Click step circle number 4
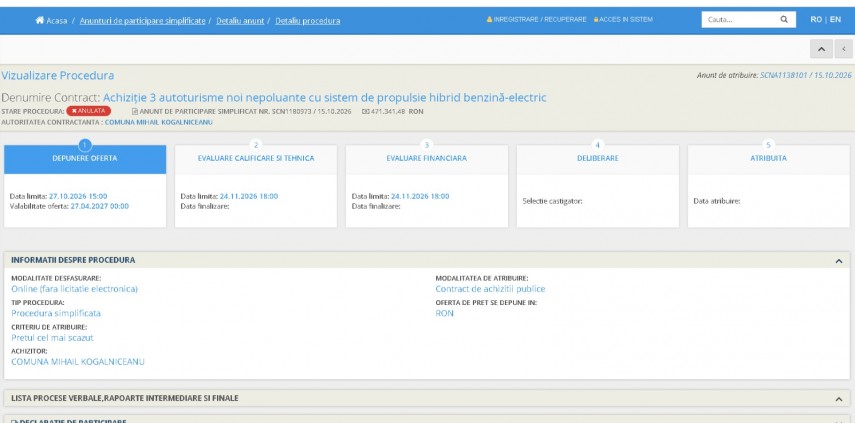855x423 pixels. click(598, 145)
